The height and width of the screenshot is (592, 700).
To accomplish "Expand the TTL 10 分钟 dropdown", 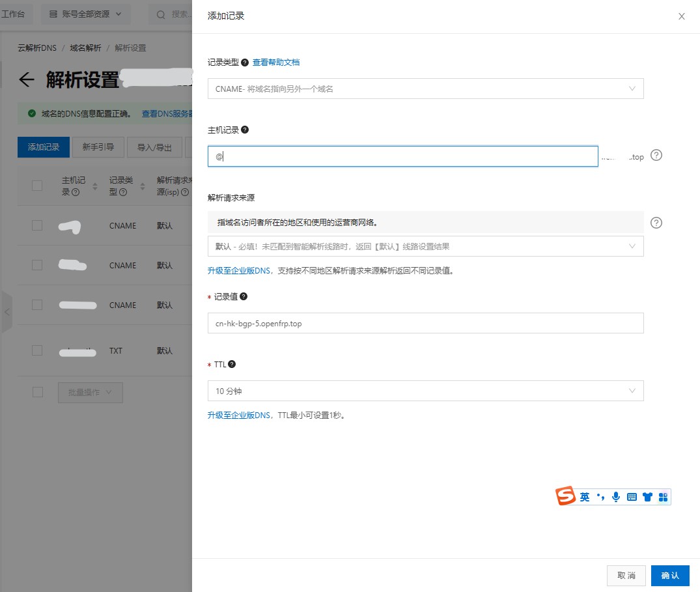I will tap(425, 391).
